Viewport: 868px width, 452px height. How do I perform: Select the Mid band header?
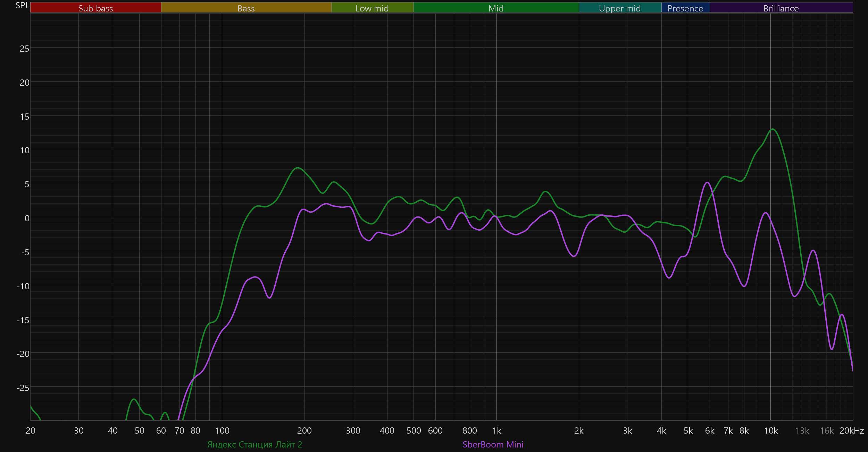(x=496, y=8)
